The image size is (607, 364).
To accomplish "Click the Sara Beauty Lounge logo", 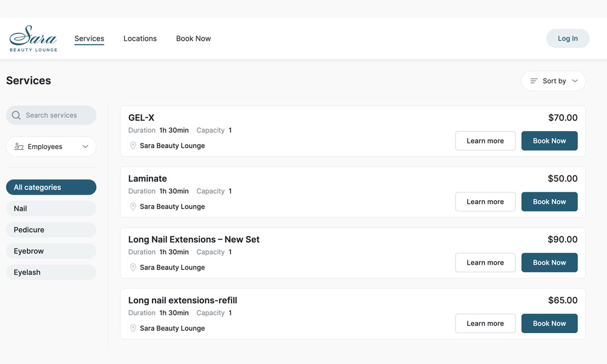I will (x=33, y=38).
